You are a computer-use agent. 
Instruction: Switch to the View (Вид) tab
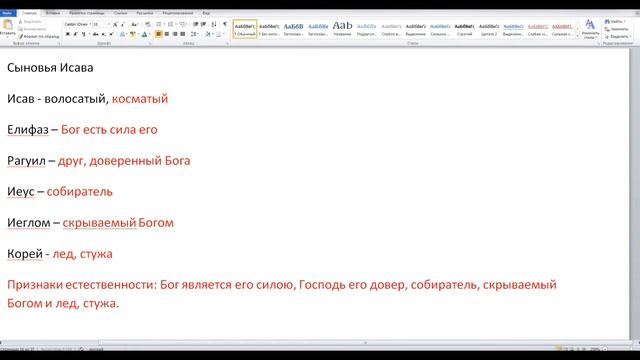[206, 13]
